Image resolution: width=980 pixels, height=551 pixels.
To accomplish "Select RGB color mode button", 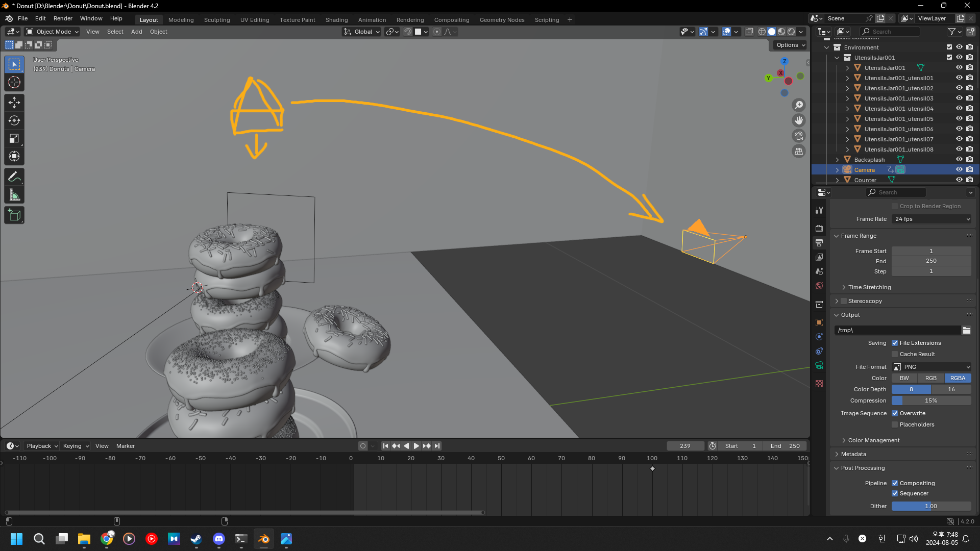I will click(931, 378).
